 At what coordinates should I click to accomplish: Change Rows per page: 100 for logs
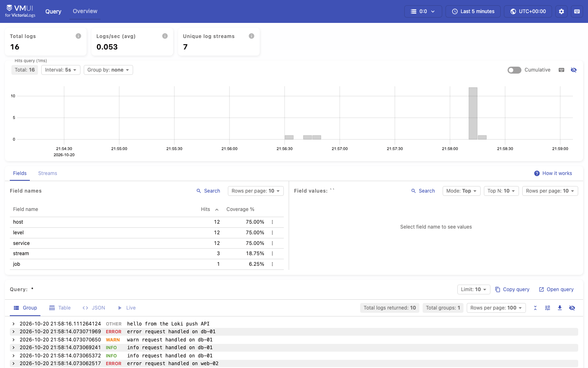[x=496, y=308]
